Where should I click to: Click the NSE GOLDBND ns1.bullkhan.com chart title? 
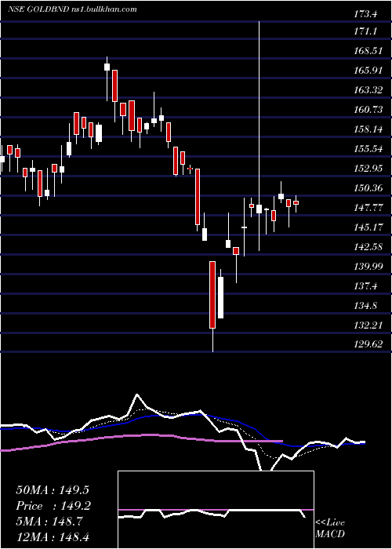coord(72,9)
